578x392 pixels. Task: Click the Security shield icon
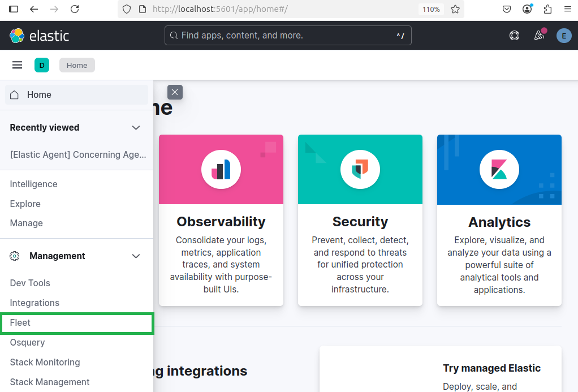[x=360, y=169]
